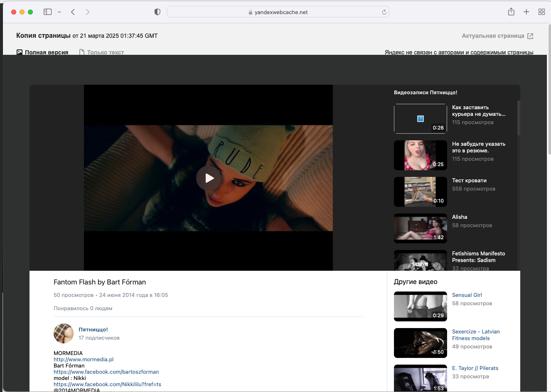Viewport: 551px width, 392px height.
Task: Click the external link icon beside Актуальная страница
Action: click(x=530, y=36)
